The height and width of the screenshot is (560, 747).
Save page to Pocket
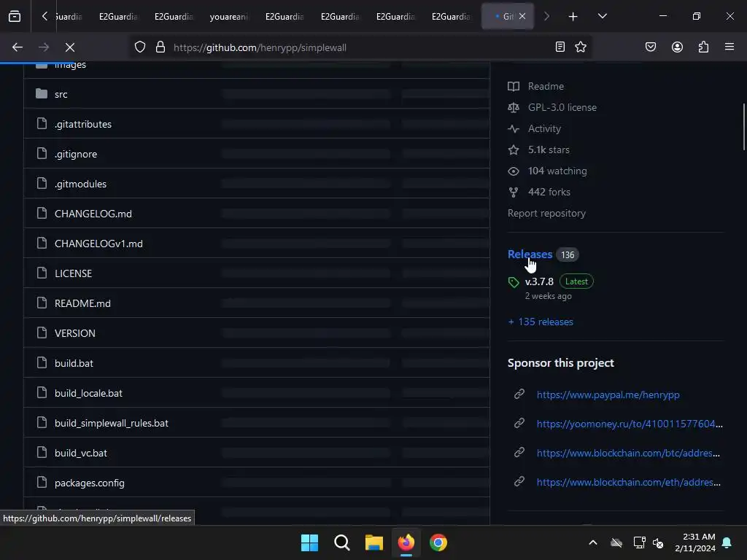pyautogui.click(x=651, y=47)
